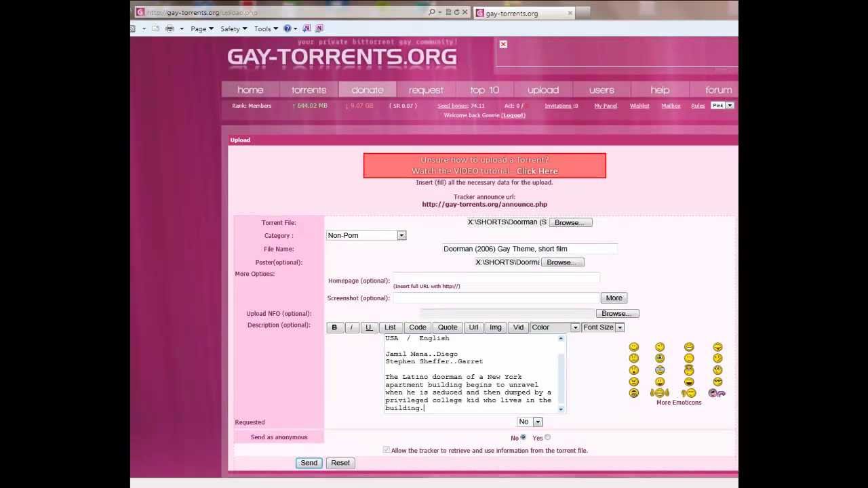Insert the surprised open-mouth emoticon
The width and height of the screenshot is (868, 488).
coord(634,370)
